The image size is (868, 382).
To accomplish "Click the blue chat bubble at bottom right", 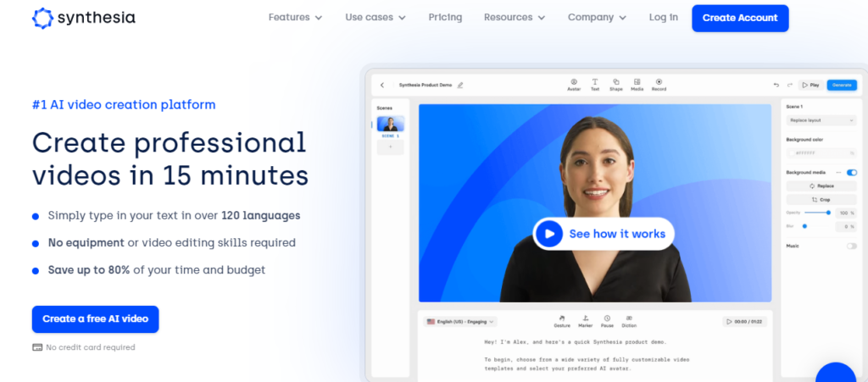I will tap(836, 374).
